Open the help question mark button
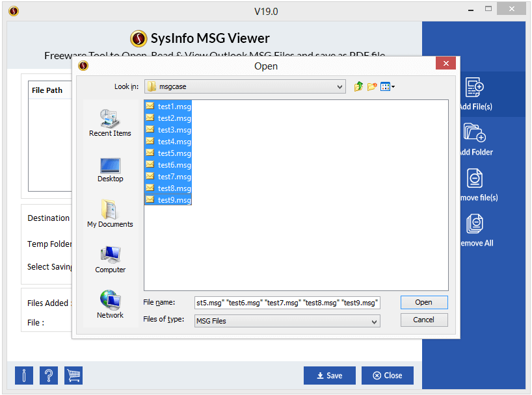532x395 pixels. [x=49, y=376]
